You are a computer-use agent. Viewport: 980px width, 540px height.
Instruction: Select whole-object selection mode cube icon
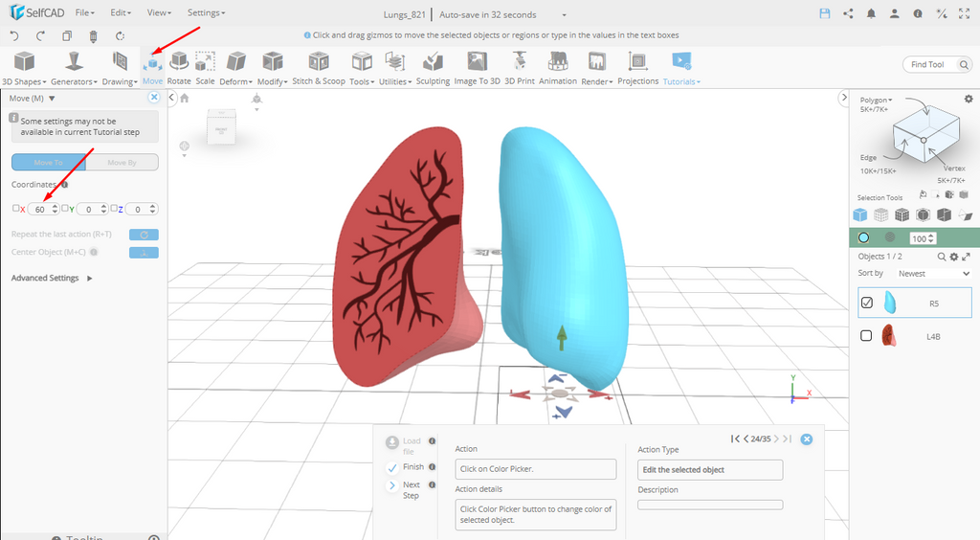[x=860, y=215]
